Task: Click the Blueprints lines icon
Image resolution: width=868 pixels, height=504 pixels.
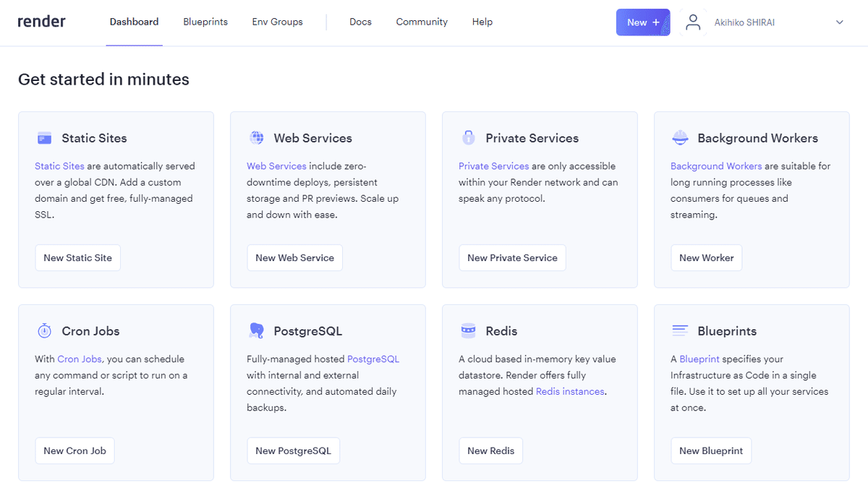Action: (x=680, y=330)
